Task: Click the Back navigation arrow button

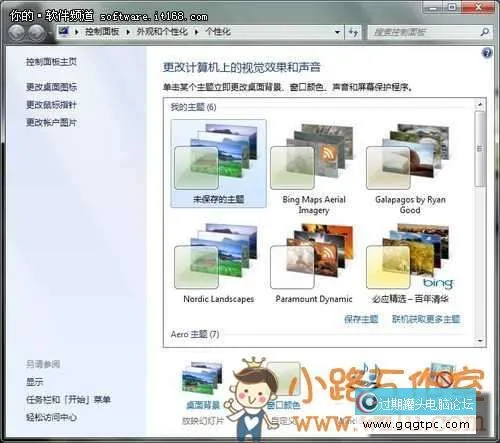Action: (x=16, y=33)
